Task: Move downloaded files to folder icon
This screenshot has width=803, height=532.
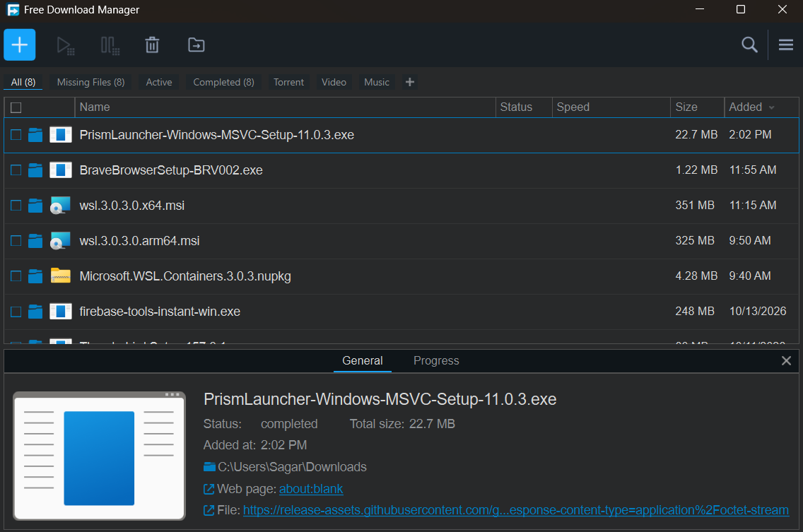Action: coord(196,45)
